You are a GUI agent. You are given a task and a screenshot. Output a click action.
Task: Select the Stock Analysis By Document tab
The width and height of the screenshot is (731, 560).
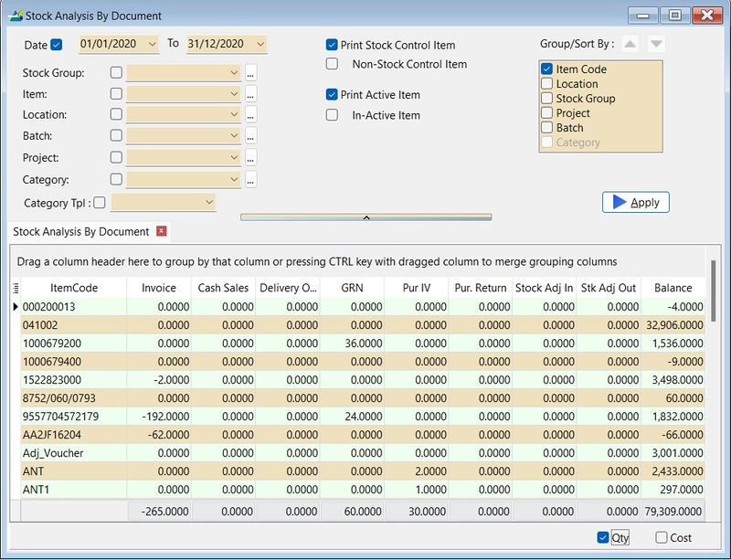coord(78,232)
